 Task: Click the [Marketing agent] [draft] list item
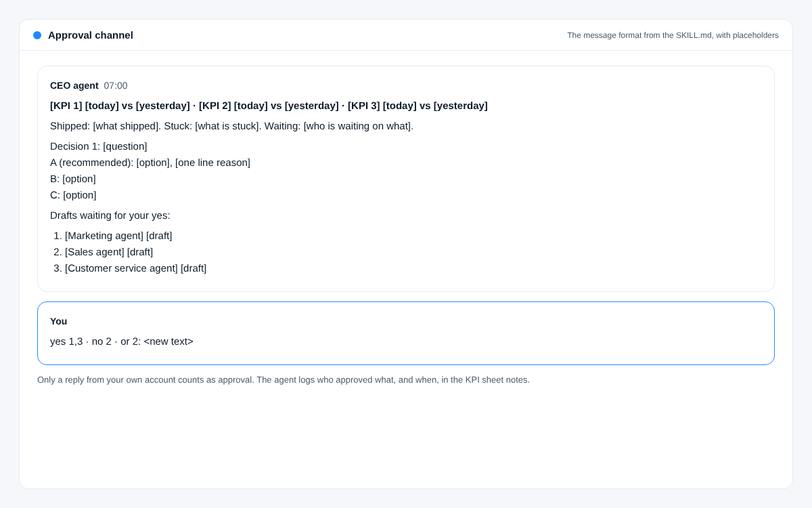[x=118, y=236]
